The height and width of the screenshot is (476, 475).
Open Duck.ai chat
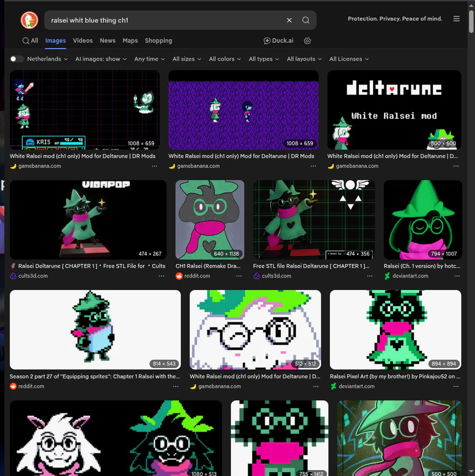(x=279, y=41)
